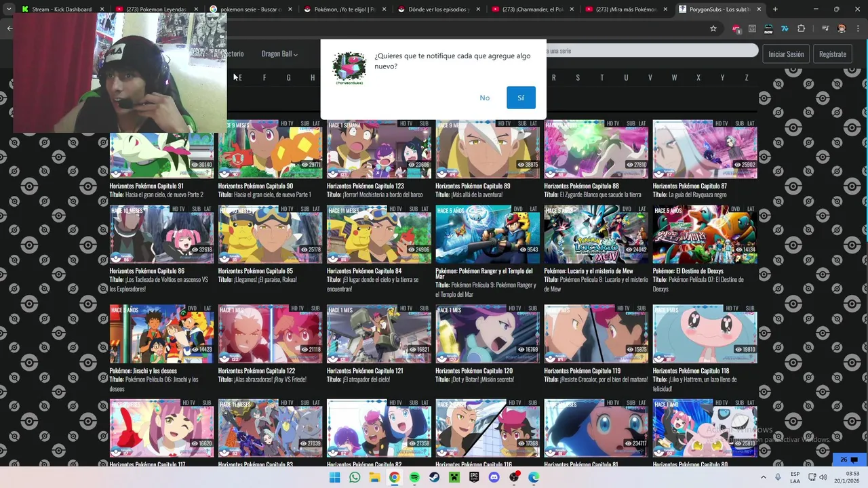The height and width of the screenshot is (488, 868).
Task: Click Sí in the notification prompt
Action: (521, 98)
